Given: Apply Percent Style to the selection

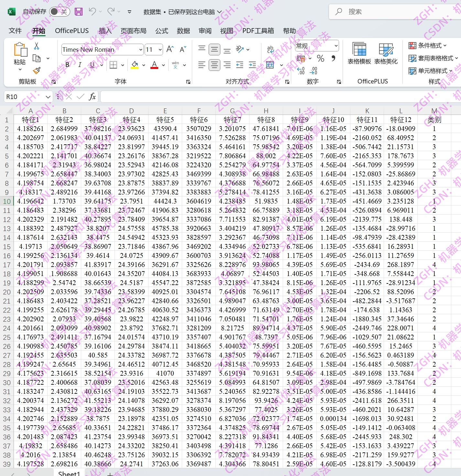Looking at the screenshot, I should 321,59.
